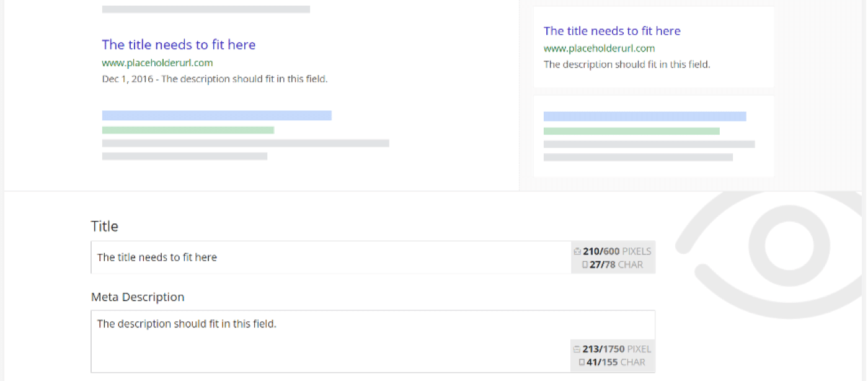The width and height of the screenshot is (868, 381).
Task: Click the blue placeholder bar in desktop preview
Action: click(216, 115)
